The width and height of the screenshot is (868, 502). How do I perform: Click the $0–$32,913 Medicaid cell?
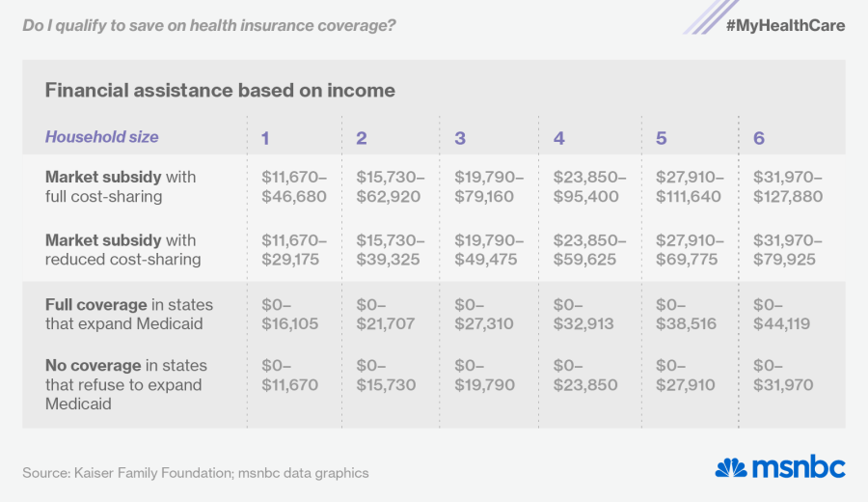coord(583,314)
